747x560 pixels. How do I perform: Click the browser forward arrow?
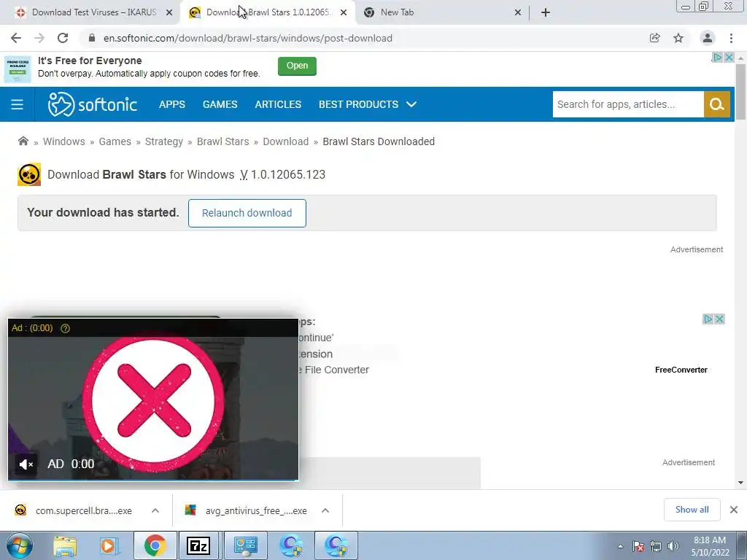pos(39,38)
